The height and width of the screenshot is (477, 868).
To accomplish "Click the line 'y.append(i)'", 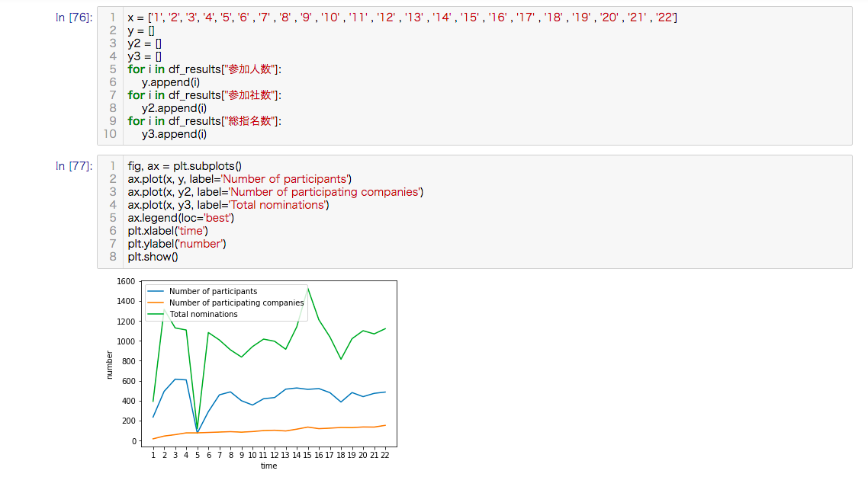I will coord(171,82).
